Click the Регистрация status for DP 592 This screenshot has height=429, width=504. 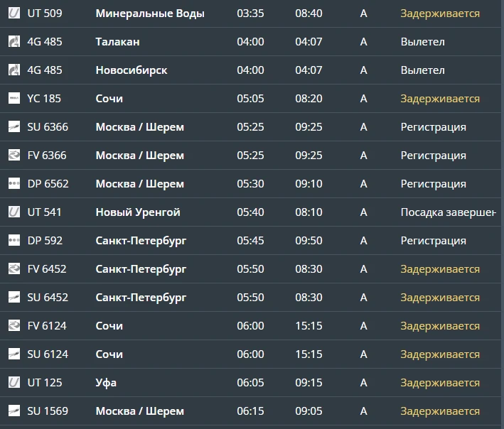[x=434, y=241]
